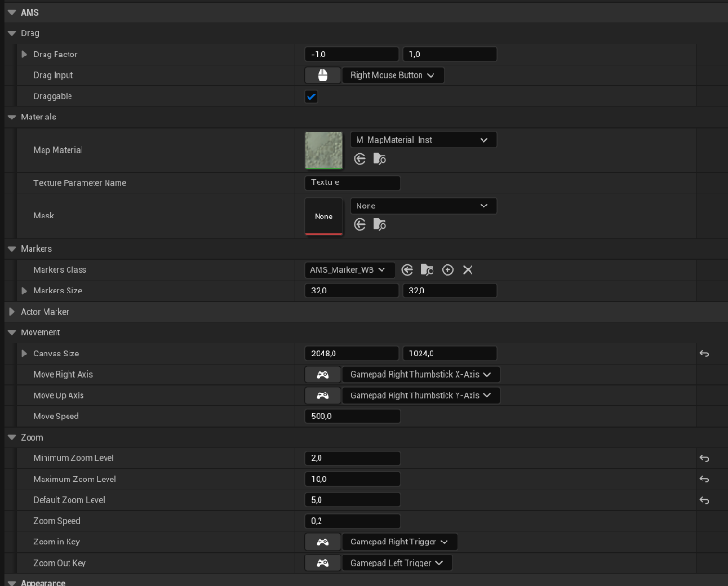Collapse the Drag section
This screenshot has height=586, width=728.
12,33
